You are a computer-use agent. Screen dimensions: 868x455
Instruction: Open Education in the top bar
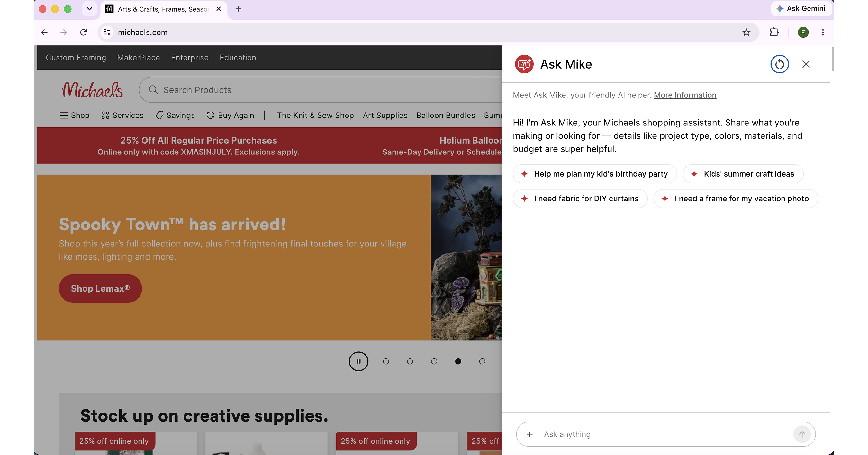coord(238,58)
